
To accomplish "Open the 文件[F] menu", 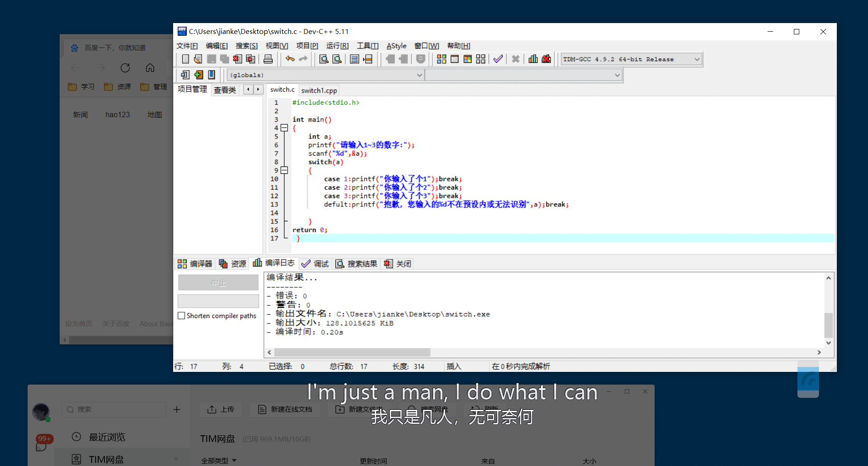I will click(187, 46).
